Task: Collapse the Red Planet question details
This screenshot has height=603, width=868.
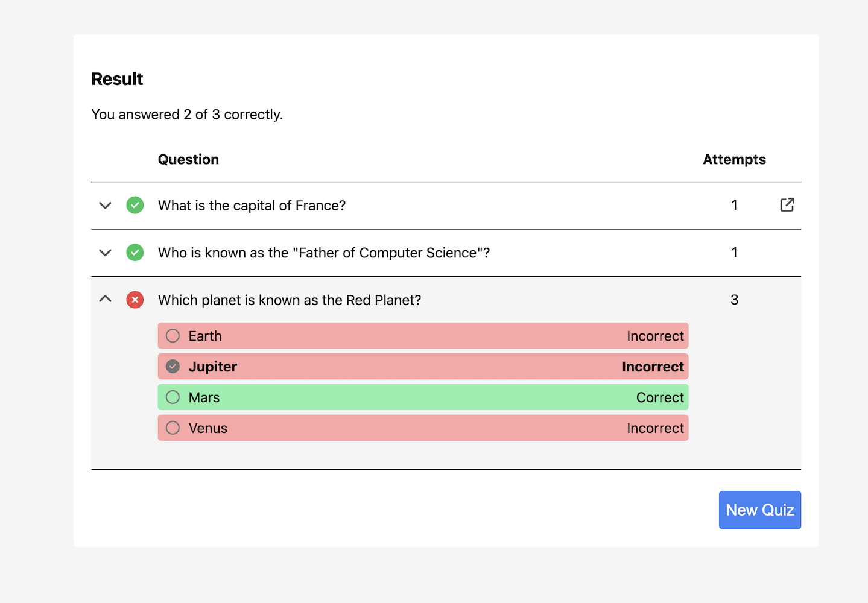Action: click(106, 299)
